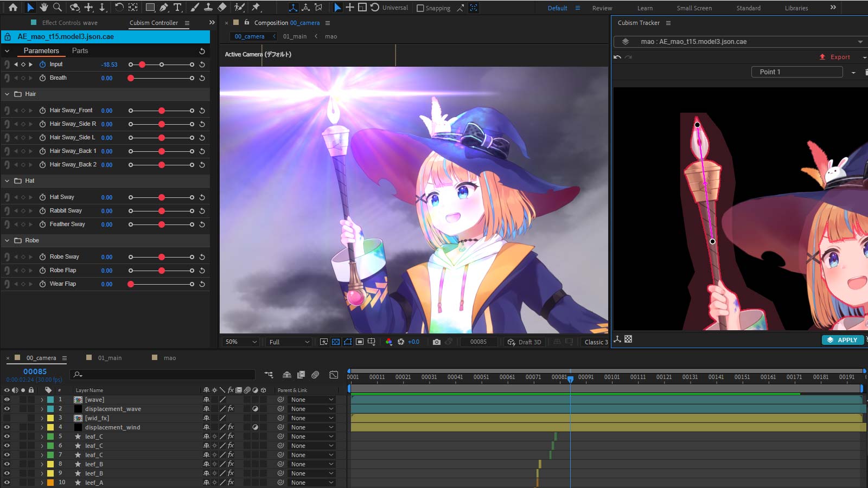Open the Cubism Controller panel menu
This screenshot has width=868, height=488.
[x=187, y=23]
